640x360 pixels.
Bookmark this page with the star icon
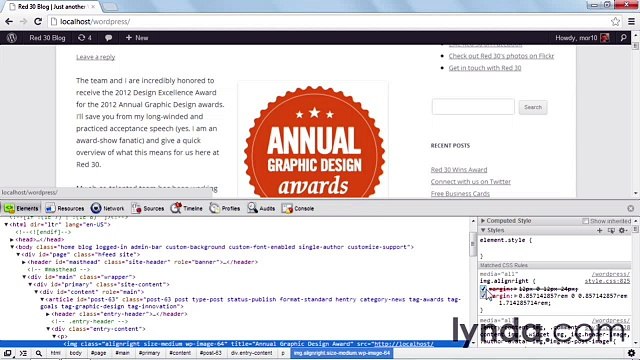point(615,22)
